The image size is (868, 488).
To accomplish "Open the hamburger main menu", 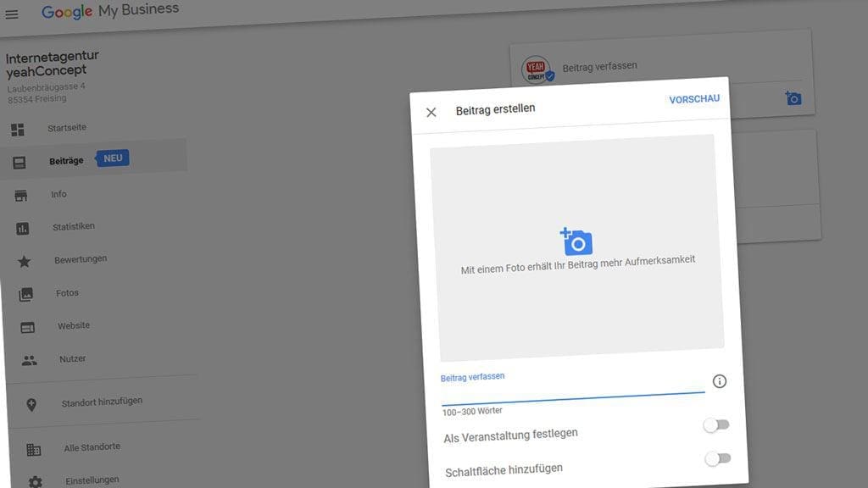I will click(12, 14).
